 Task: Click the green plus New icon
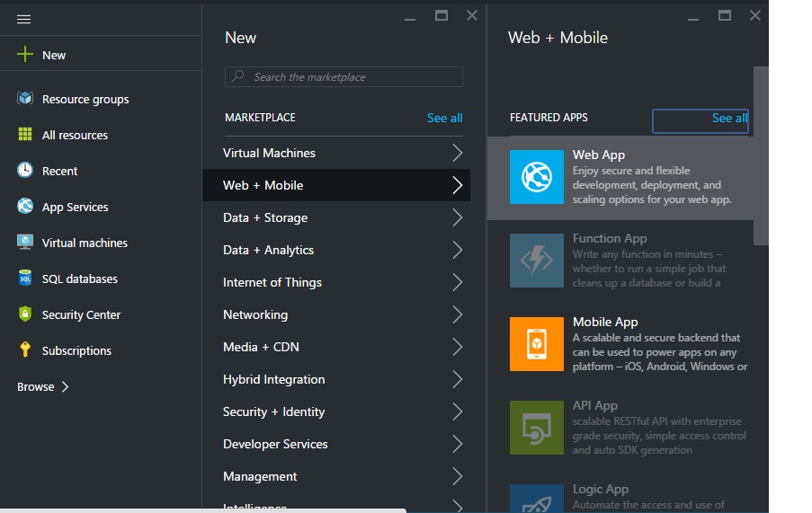coord(25,54)
